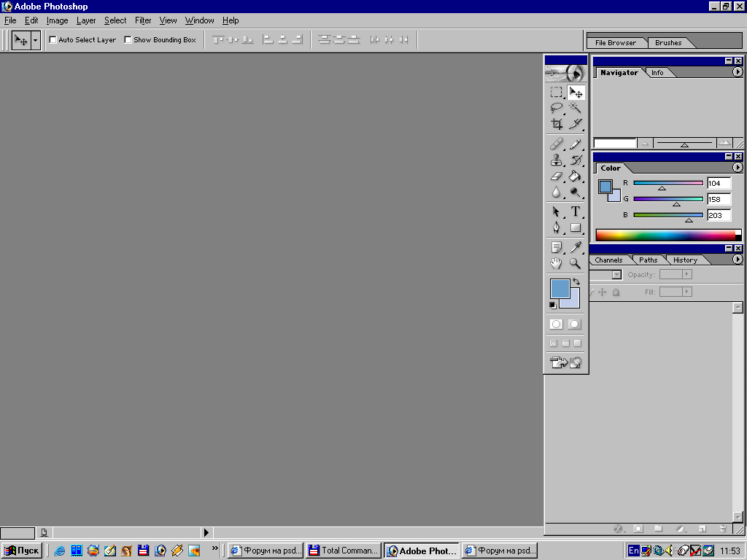Select the Rectangle shape tool
The height and width of the screenshot is (560, 747).
pyautogui.click(x=576, y=227)
